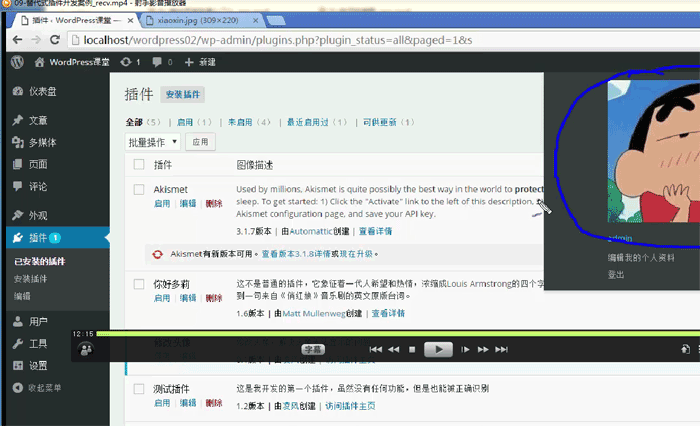Check the 你好多莉 plugin checkbox
The height and width of the screenshot is (426, 700).
(x=139, y=284)
